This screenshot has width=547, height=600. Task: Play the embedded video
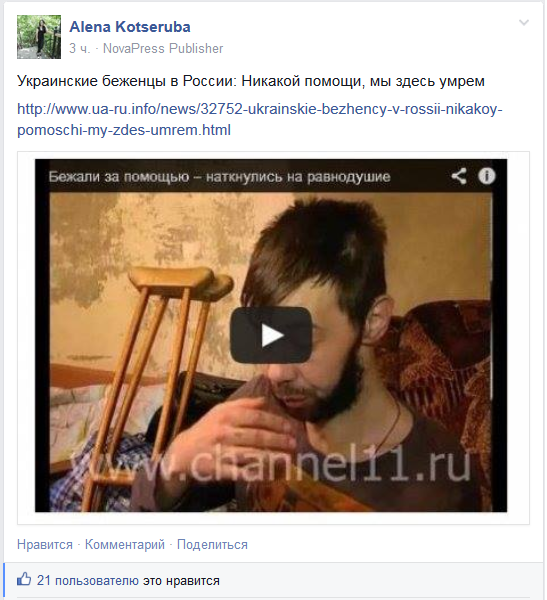[271, 335]
